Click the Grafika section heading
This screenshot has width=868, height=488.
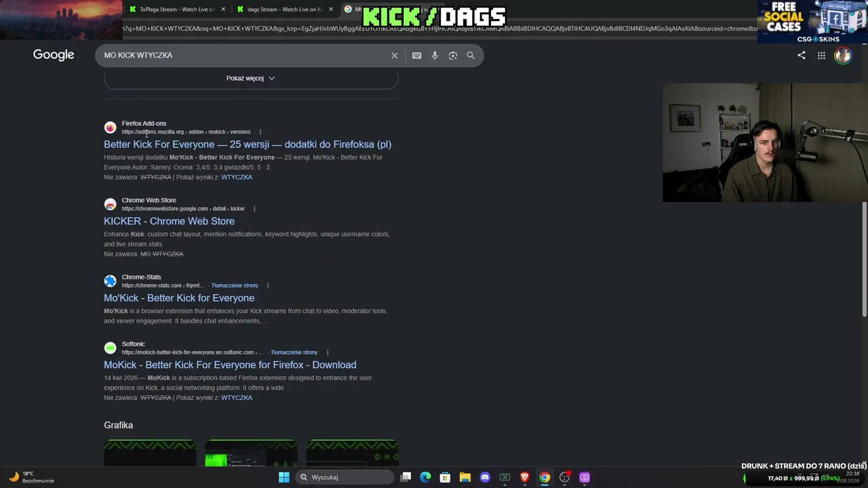click(x=118, y=425)
